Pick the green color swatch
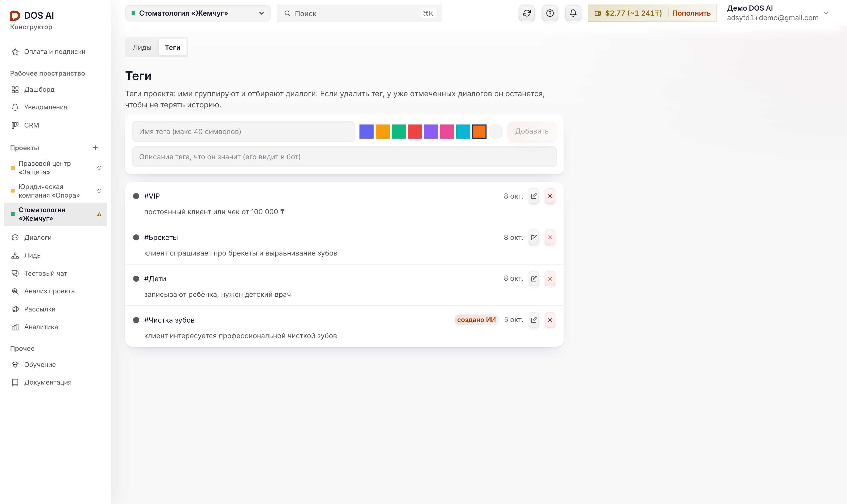Screen dimensions: 847x504 coord(399,132)
